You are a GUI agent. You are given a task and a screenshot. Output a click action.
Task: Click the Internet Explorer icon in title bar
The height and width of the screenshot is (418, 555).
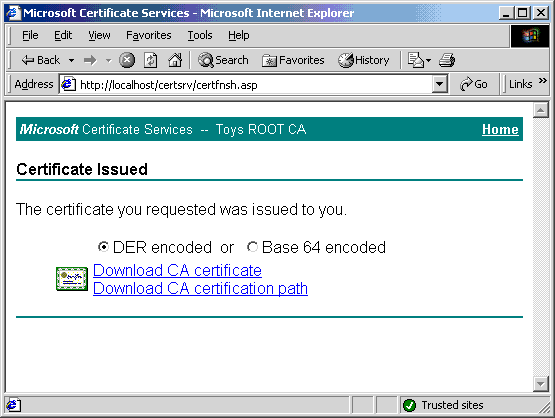click(13, 13)
